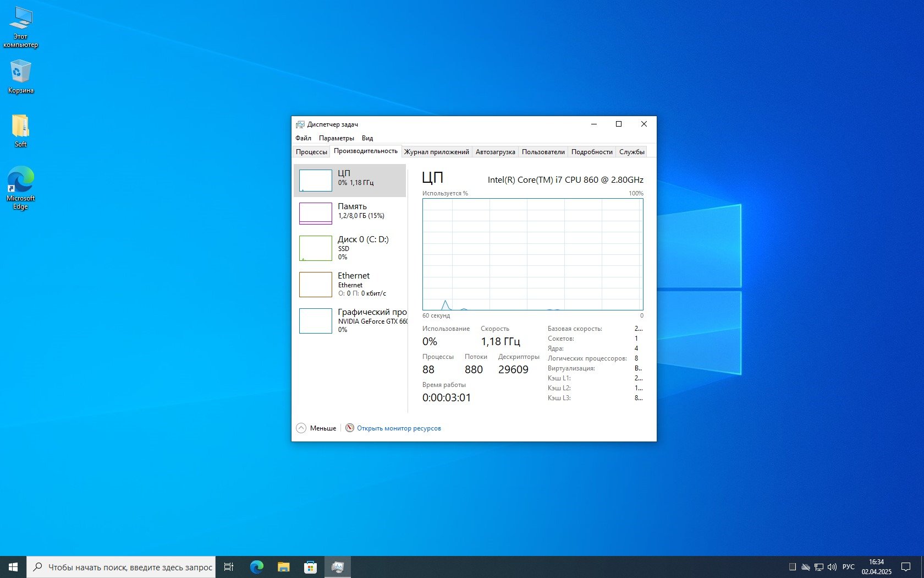Viewport: 924px width, 578px height.
Task: Click the taskbar search input field
Action: coord(129,567)
